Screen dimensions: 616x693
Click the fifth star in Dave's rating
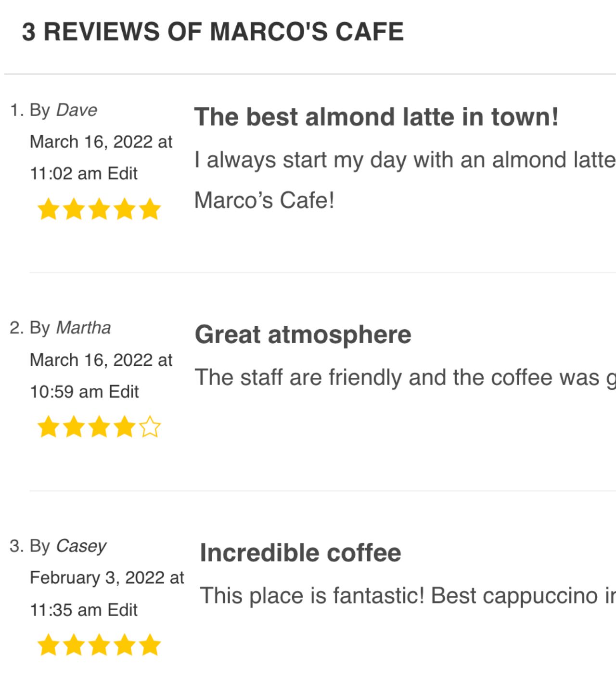150,209
